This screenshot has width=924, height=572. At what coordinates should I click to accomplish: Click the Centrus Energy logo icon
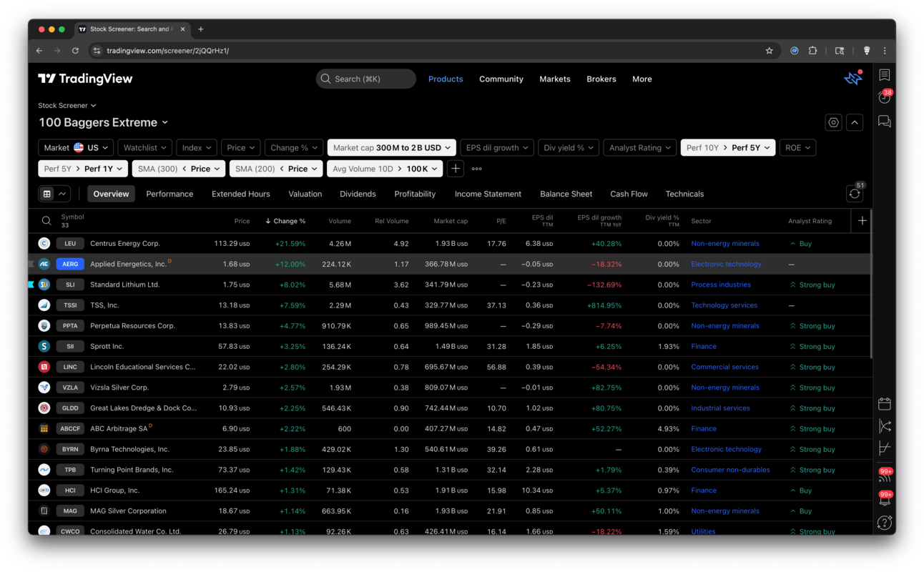coord(44,244)
